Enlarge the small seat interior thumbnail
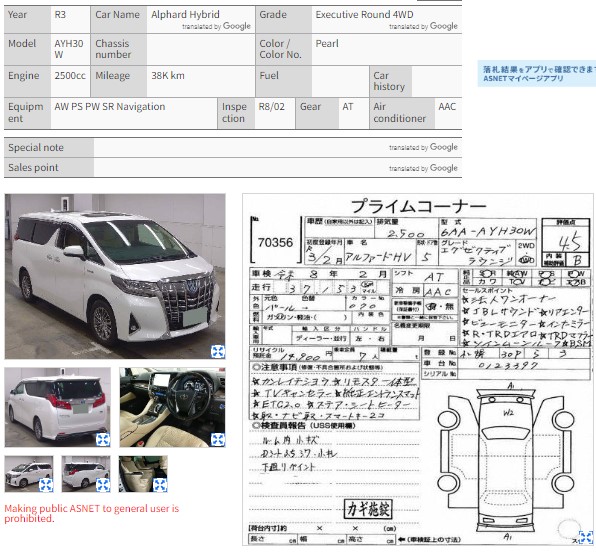596x558 pixels. (x=160, y=485)
